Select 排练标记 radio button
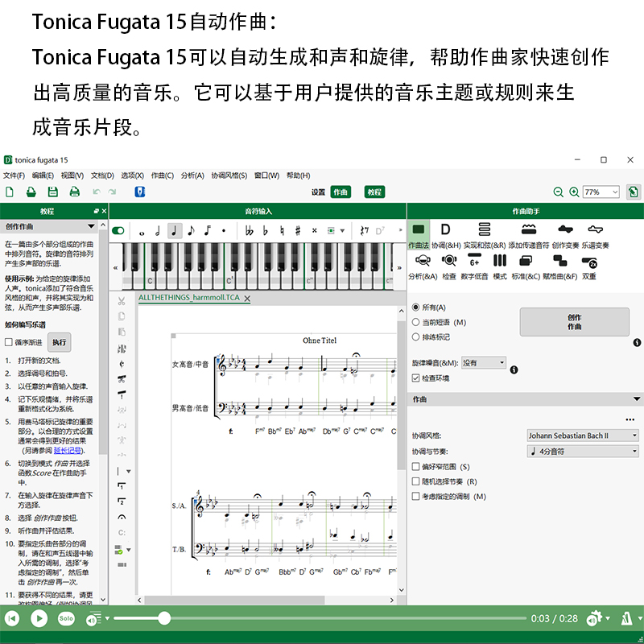Image resolution: width=644 pixels, height=644 pixels. pos(415,336)
